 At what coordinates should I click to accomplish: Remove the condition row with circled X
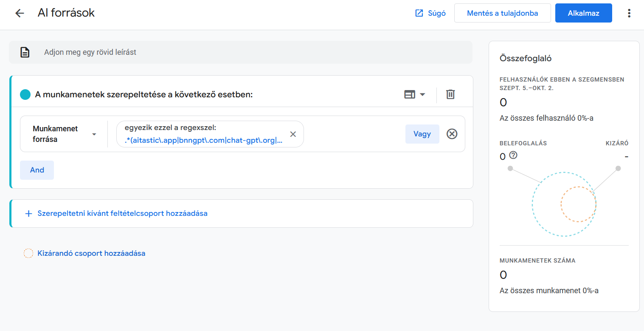[452, 134]
